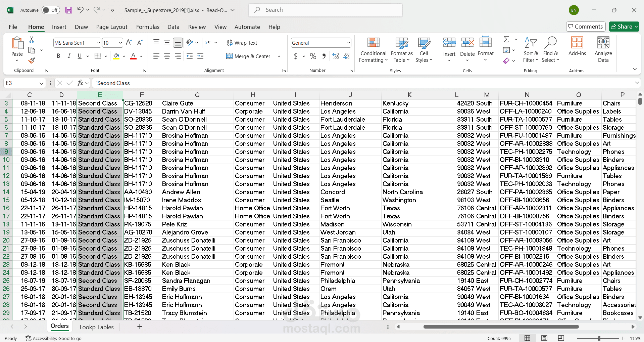644x342 pixels.
Task: Click the Decrease Decimal icon
Action: [x=347, y=56]
